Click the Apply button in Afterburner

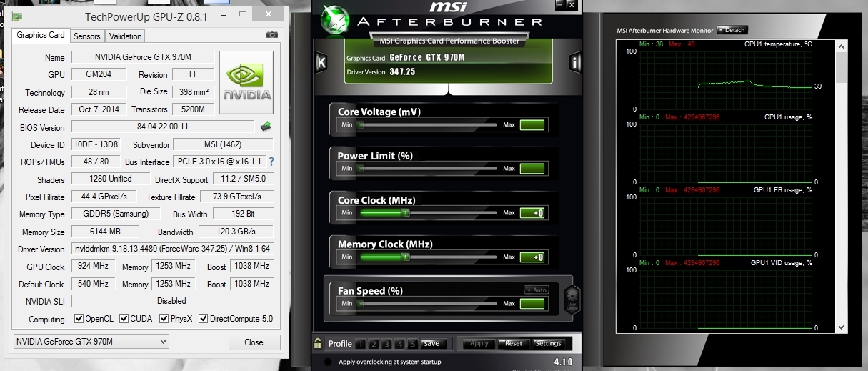click(479, 344)
